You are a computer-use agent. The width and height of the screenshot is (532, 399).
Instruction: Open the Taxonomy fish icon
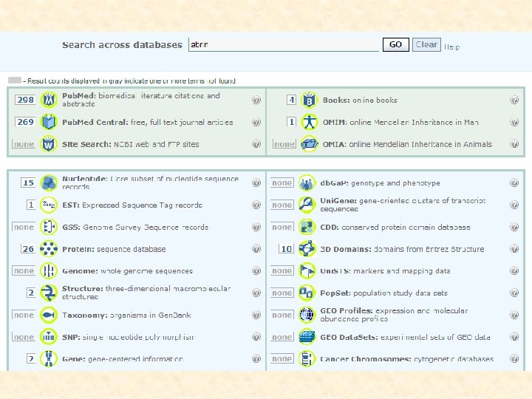coord(49,315)
